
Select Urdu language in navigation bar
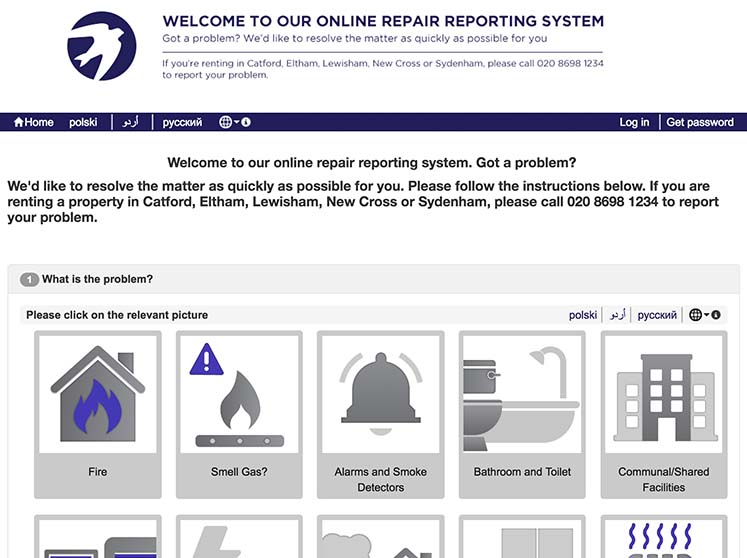coord(130,122)
